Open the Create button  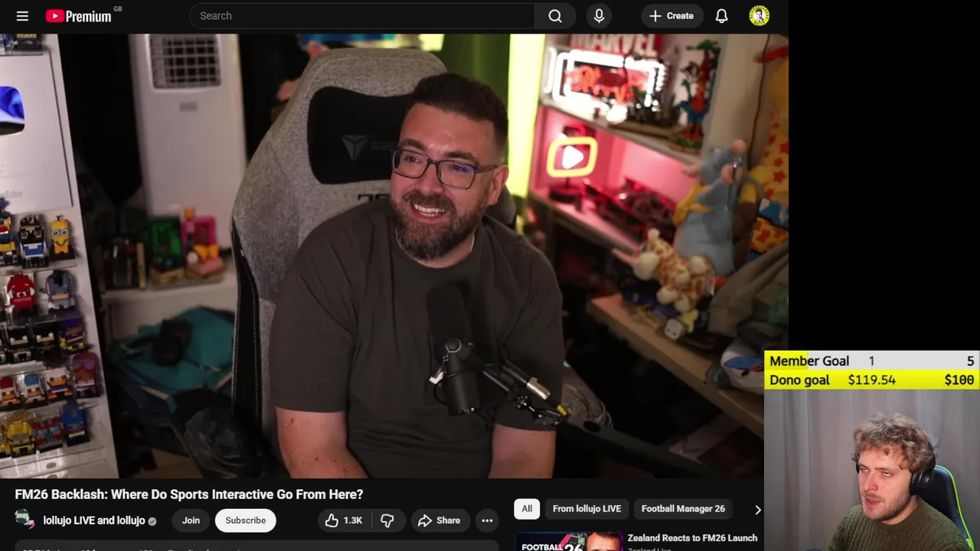(x=671, y=15)
